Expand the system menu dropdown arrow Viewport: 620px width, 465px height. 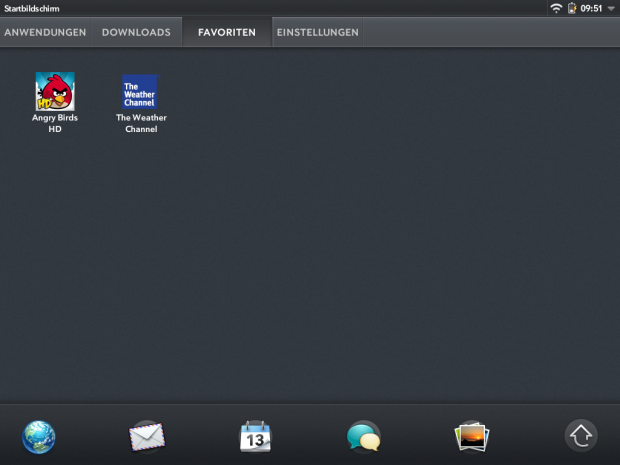tap(611, 8)
